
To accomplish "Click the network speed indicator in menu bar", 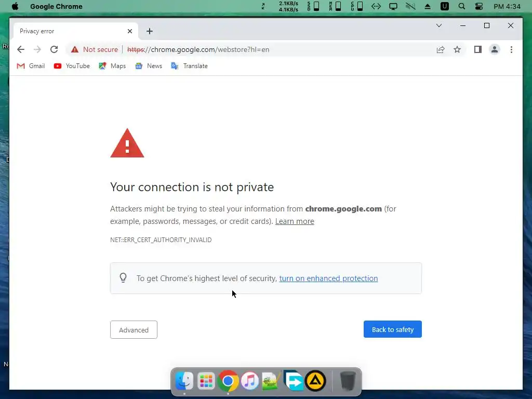I will (288, 6).
